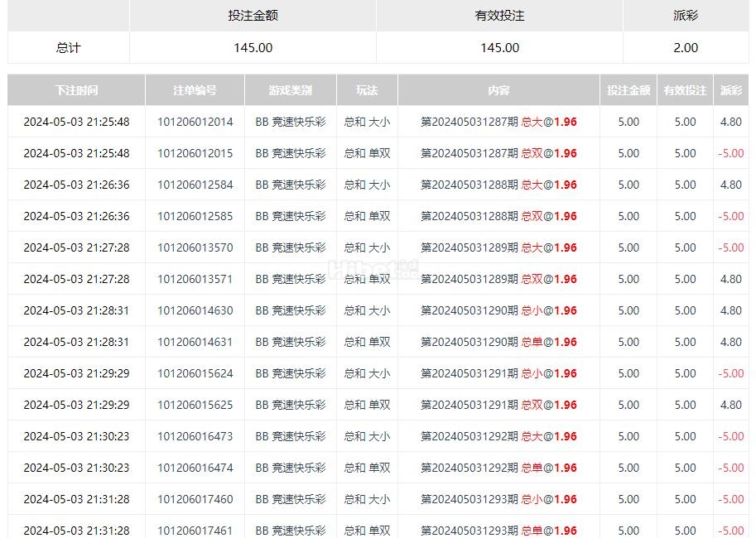The width and height of the screenshot is (756, 538).
Task: Click the 4.80 payout for order 101206015625
Action: coord(731,405)
